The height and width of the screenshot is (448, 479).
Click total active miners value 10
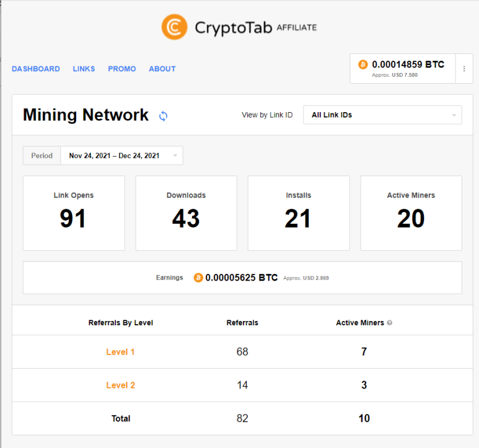[x=364, y=418]
